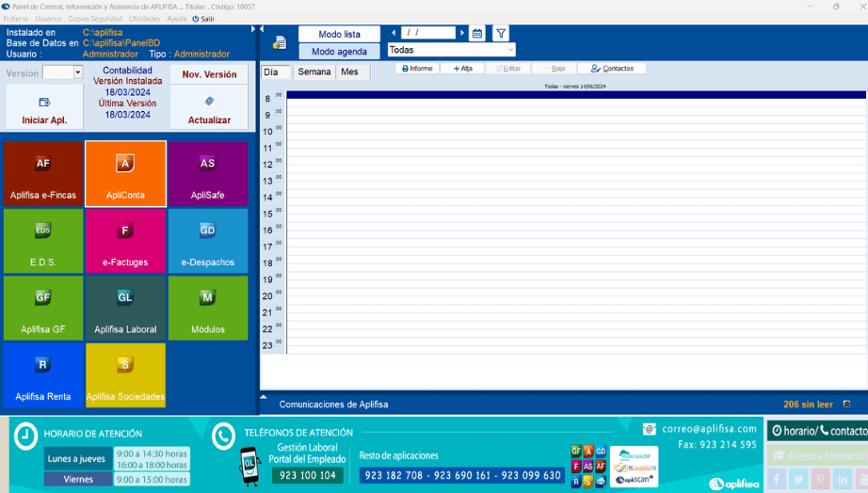Click the agenda date input field

point(428,33)
